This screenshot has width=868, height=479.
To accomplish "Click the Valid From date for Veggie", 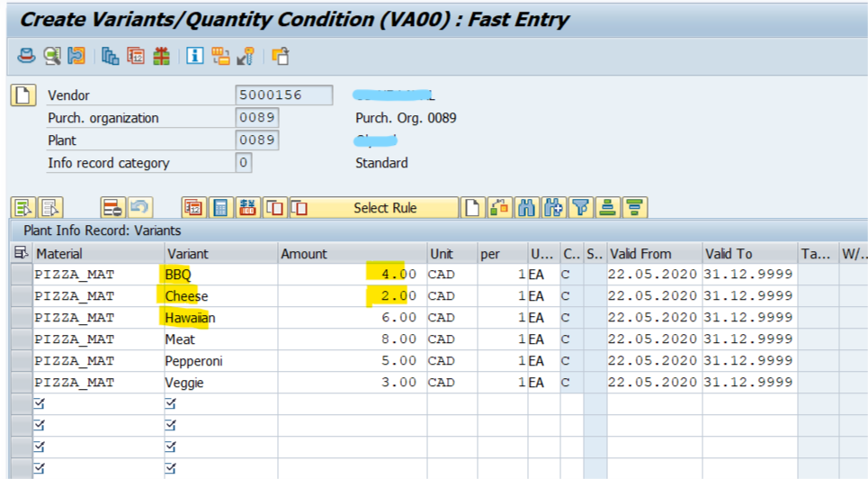I will pyautogui.click(x=652, y=383).
